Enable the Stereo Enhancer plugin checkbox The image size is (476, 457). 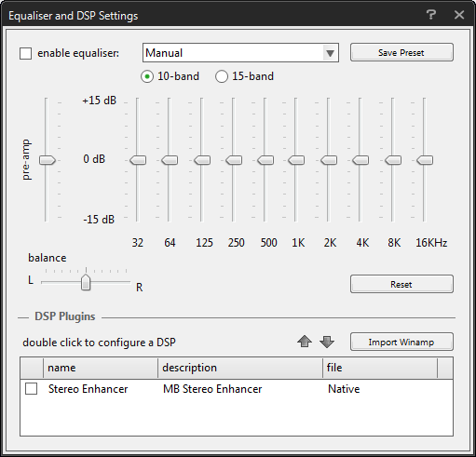click(x=32, y=389)
